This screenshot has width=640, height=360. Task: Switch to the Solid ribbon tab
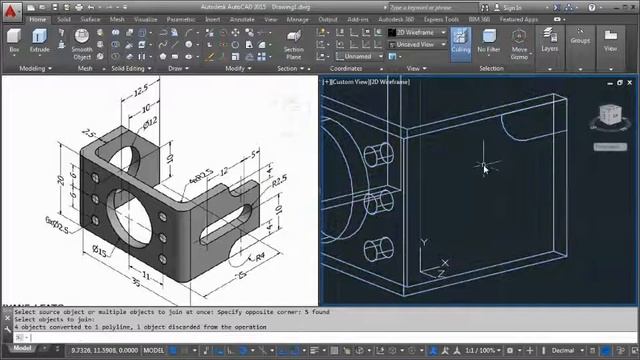point(64,19)
